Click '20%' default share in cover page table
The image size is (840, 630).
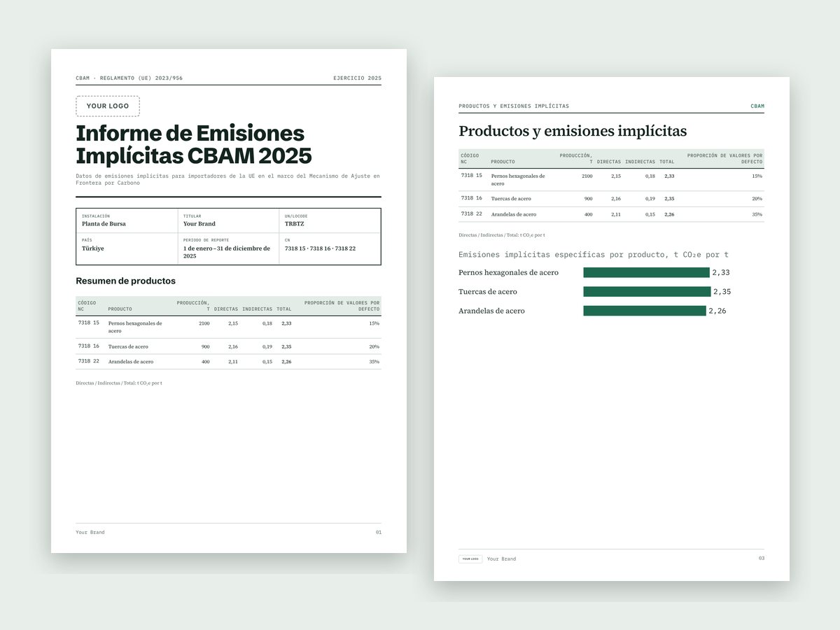point(374,346)
